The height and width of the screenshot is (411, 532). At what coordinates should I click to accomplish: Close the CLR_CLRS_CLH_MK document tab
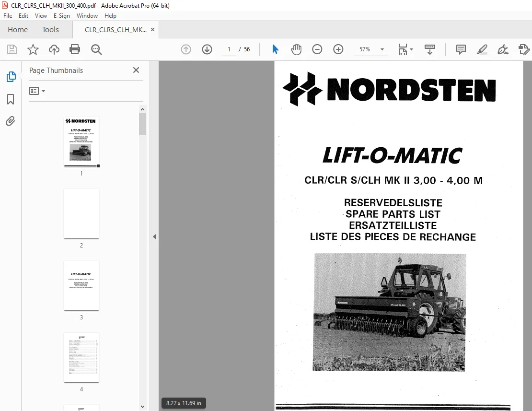click(x=153, y=30)
